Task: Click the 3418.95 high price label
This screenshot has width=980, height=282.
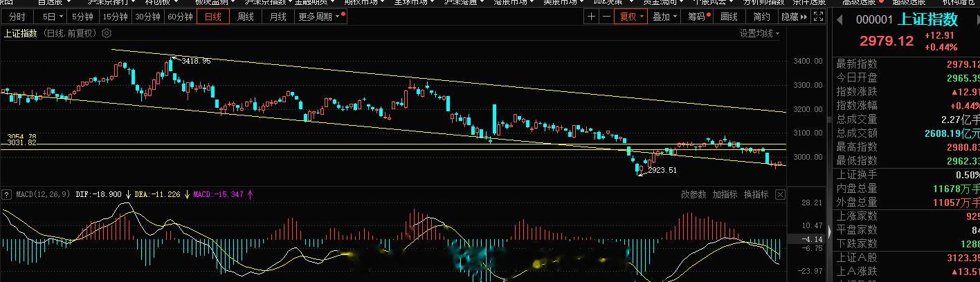Action: point(195,61)
